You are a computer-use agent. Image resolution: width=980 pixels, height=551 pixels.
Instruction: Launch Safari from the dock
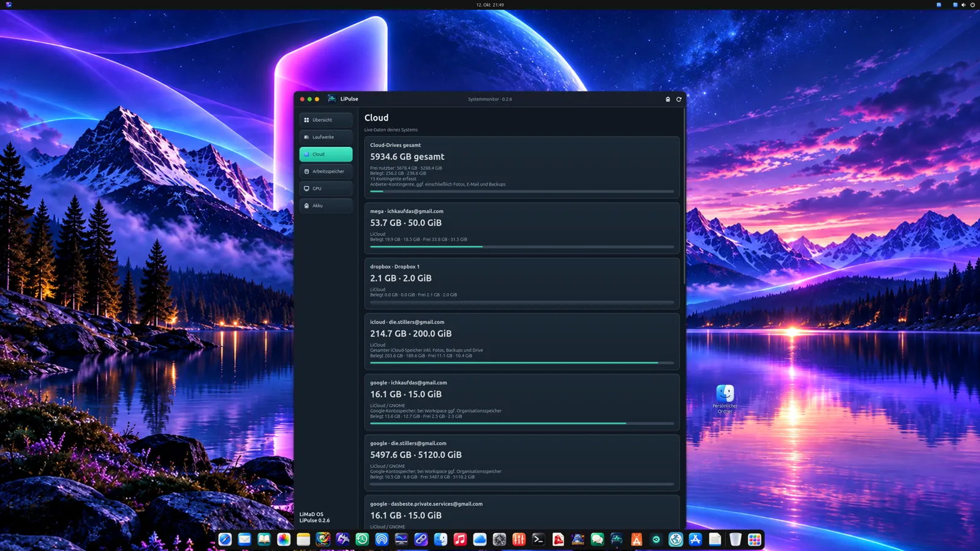(x=225, y=539)
